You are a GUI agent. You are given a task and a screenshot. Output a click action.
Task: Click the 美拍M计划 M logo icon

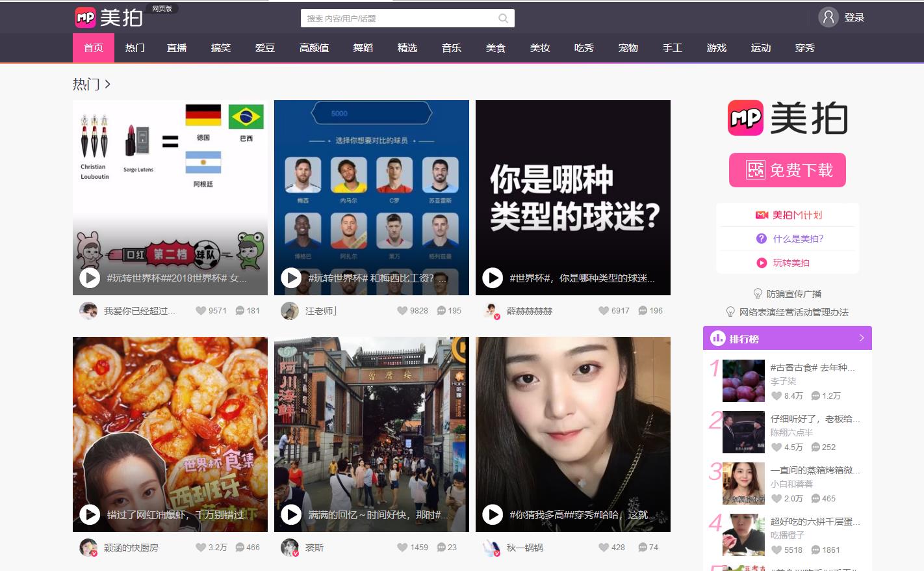point(761,215)
